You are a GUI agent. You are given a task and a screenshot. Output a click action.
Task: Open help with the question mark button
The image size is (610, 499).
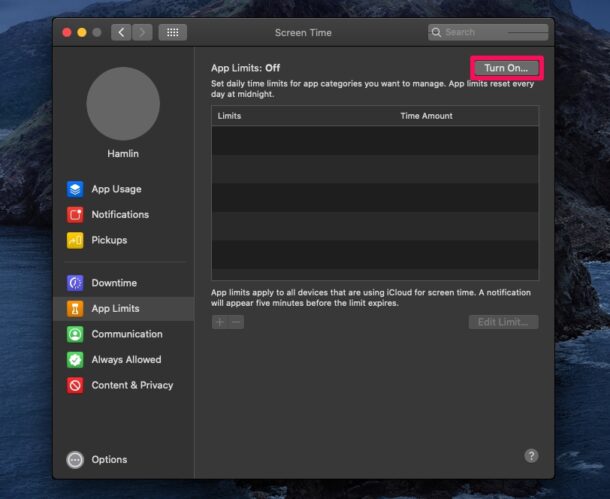531,455
